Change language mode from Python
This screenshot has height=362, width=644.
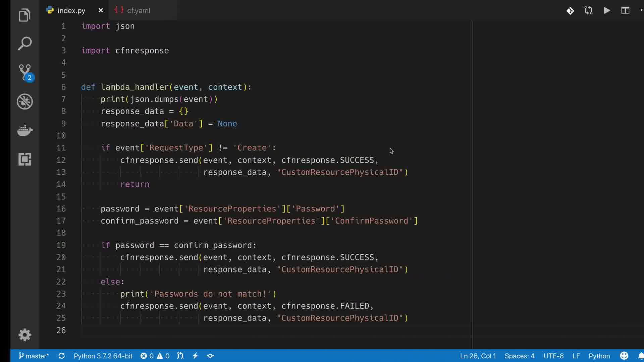(599, 356)
